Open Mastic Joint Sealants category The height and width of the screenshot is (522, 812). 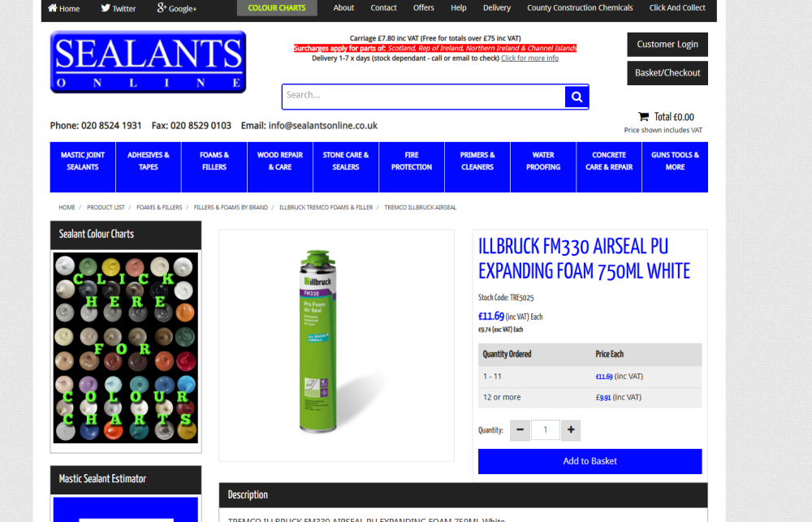tap(83, 167)
